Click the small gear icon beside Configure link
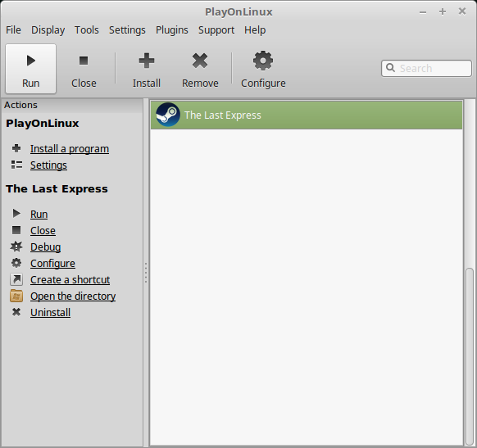 (x=16, y=263)
